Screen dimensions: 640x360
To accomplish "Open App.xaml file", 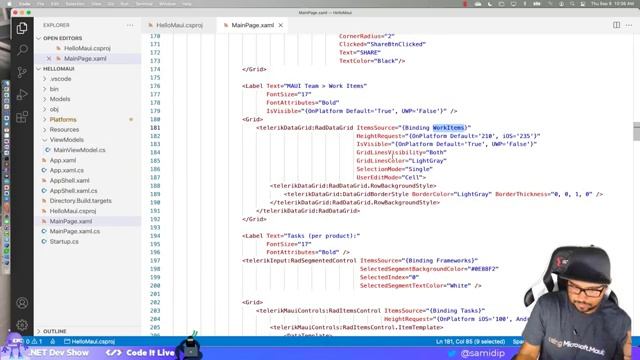I will tap(62, 160).
